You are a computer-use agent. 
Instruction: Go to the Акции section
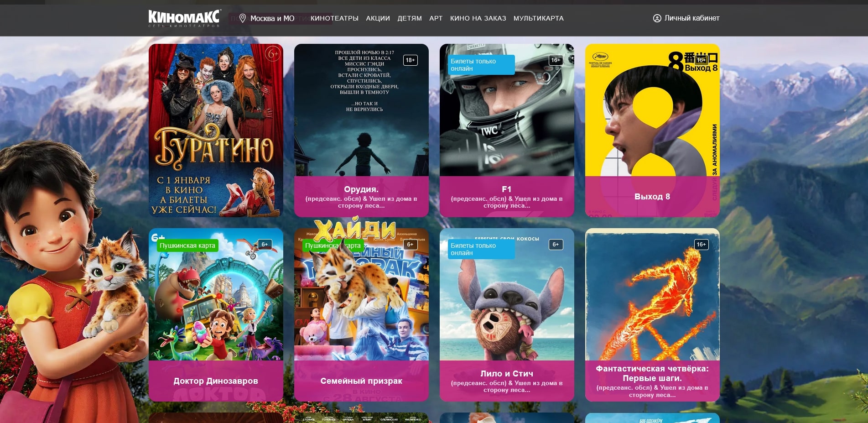(378, 18)
